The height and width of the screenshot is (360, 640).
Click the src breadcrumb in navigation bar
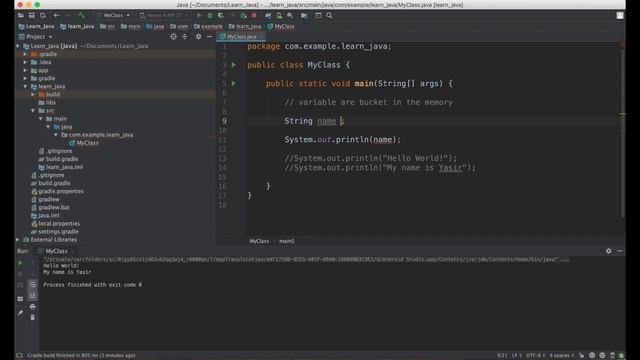(x=108, y=27)
